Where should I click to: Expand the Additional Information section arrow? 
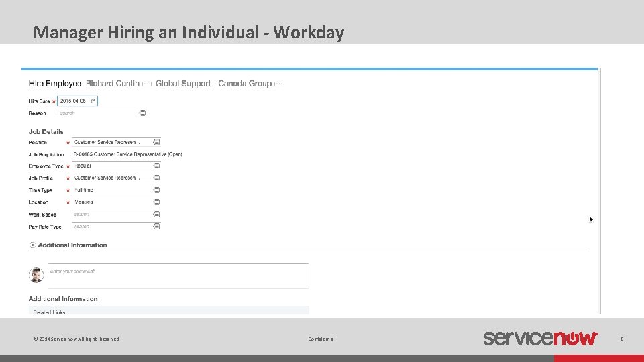(32, 245)
